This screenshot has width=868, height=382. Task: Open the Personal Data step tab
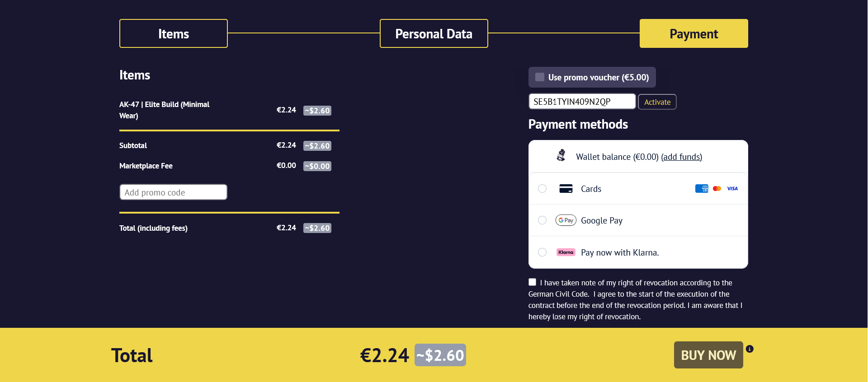click(434, 33)
